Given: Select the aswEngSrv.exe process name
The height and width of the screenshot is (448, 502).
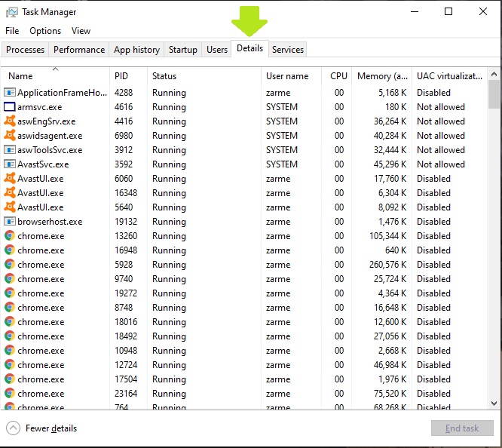Looking at the screenshot, I should 47,121.
